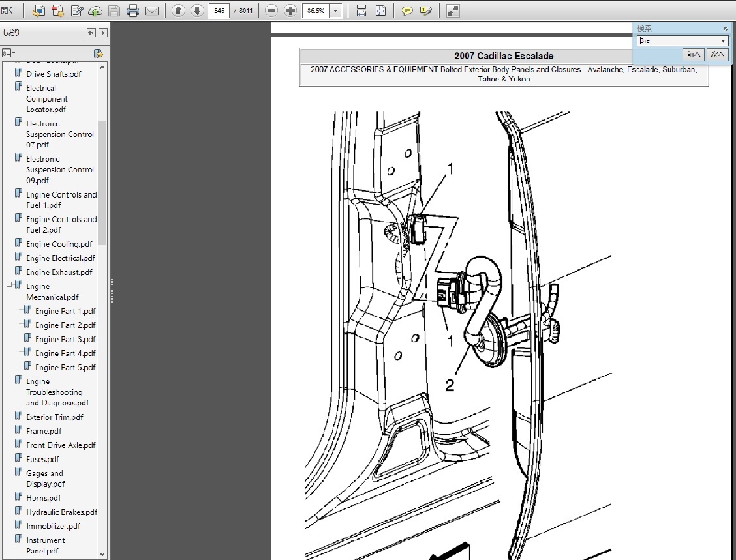
Task: Open the Exterior Trim.pdf bookmark
Action: pyautogui.click(x=54, y=417)
